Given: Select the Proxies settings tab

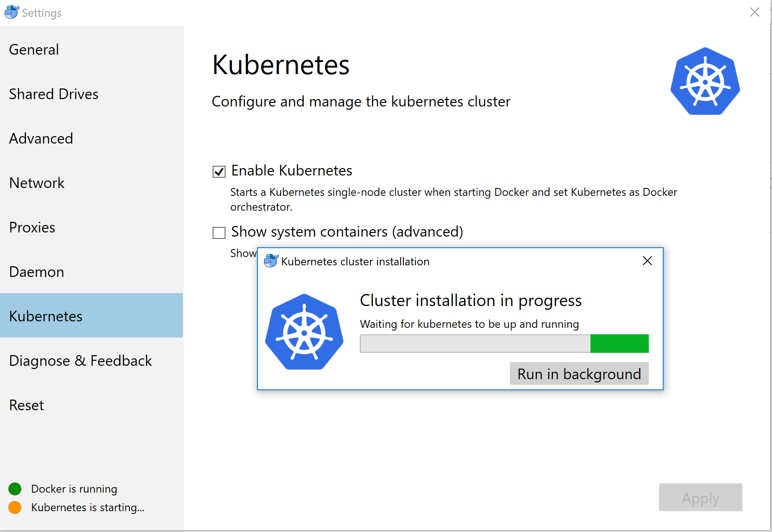Looking at the screenshot, I should coord(92,227).
